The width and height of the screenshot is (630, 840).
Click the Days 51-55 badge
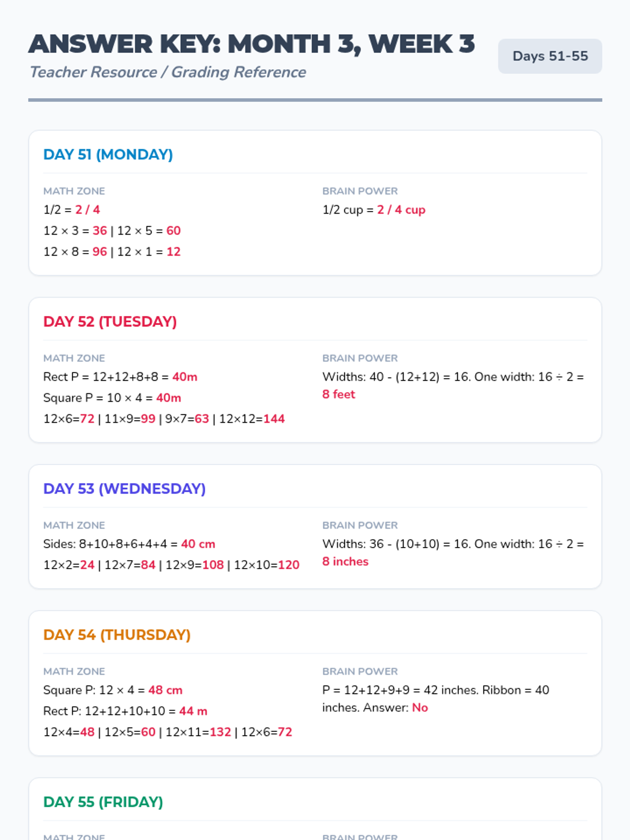coord(550,56)
